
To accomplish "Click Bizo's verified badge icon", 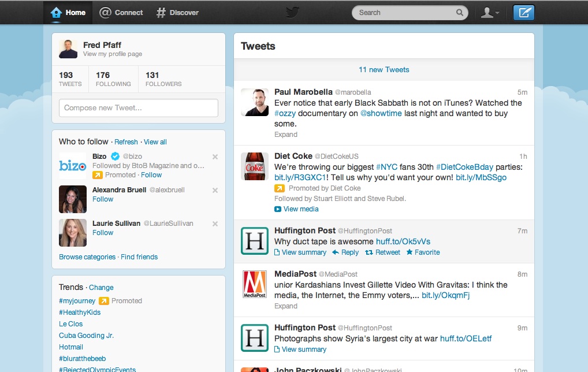I will pyautogui.click(x=115, y=156).
